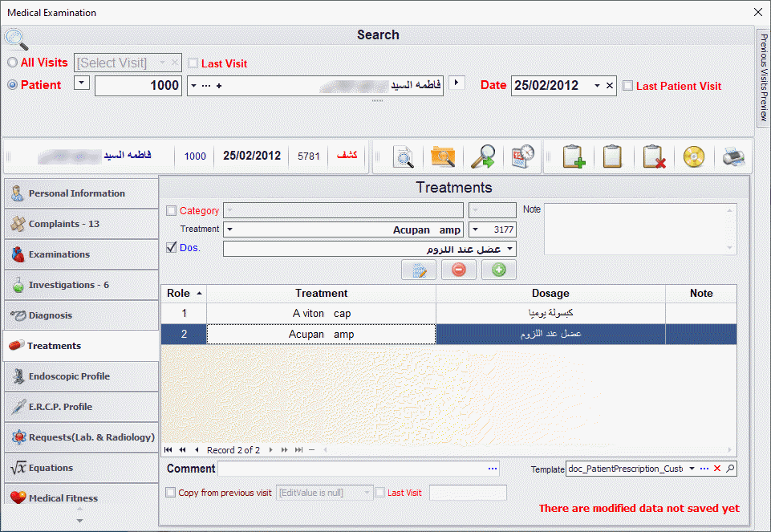Open the Investigations - 6 tab

tap(80, 285)
